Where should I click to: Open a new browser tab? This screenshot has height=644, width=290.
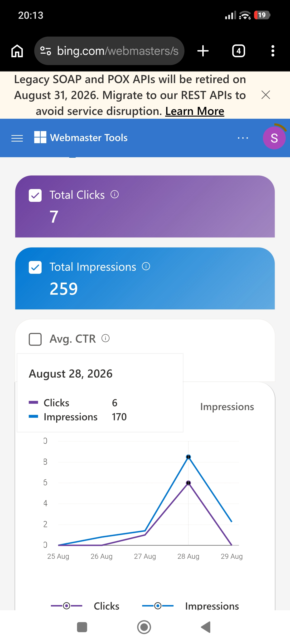[x=203, y=51]
